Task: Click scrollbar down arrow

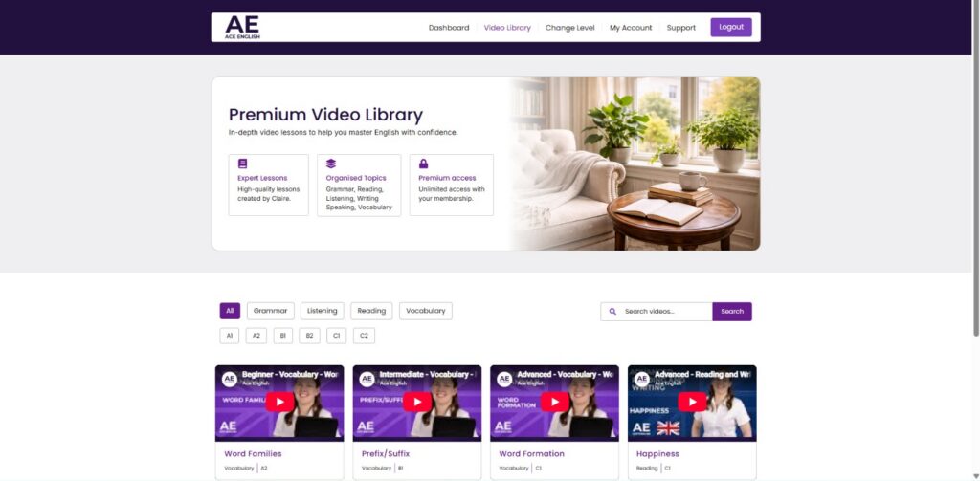Action: pyautogui.click(x=975, y=476)
